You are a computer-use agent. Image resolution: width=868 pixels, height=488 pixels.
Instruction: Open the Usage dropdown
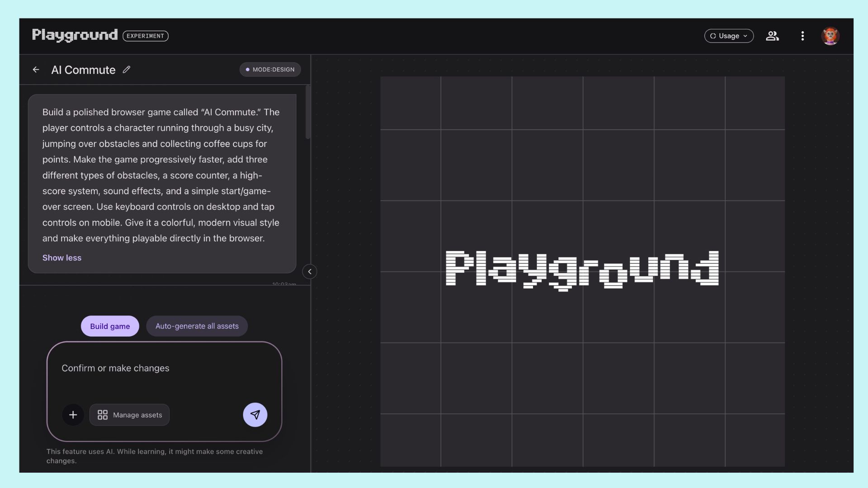[729, 36]
